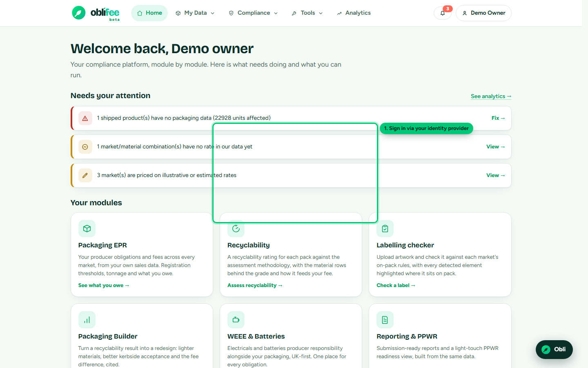Open the notifications bell
This screenshot has width=588, height=368.
pos(443,13)
